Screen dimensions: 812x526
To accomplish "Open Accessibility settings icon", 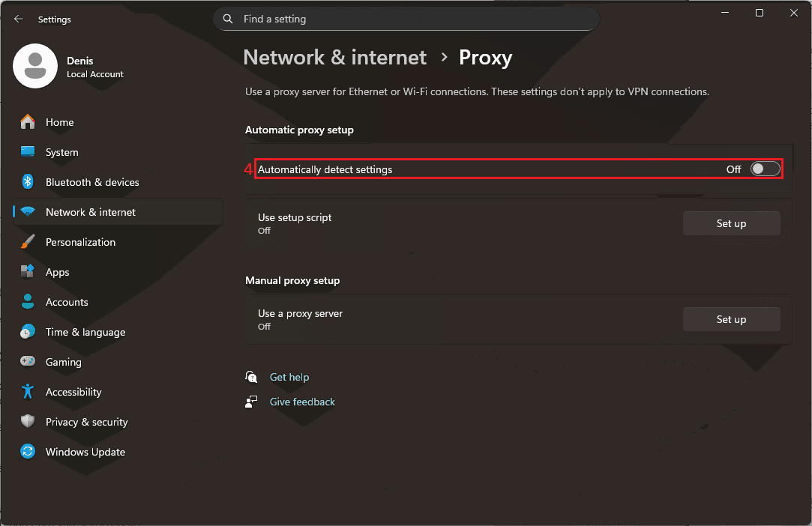I will (28, 392).
